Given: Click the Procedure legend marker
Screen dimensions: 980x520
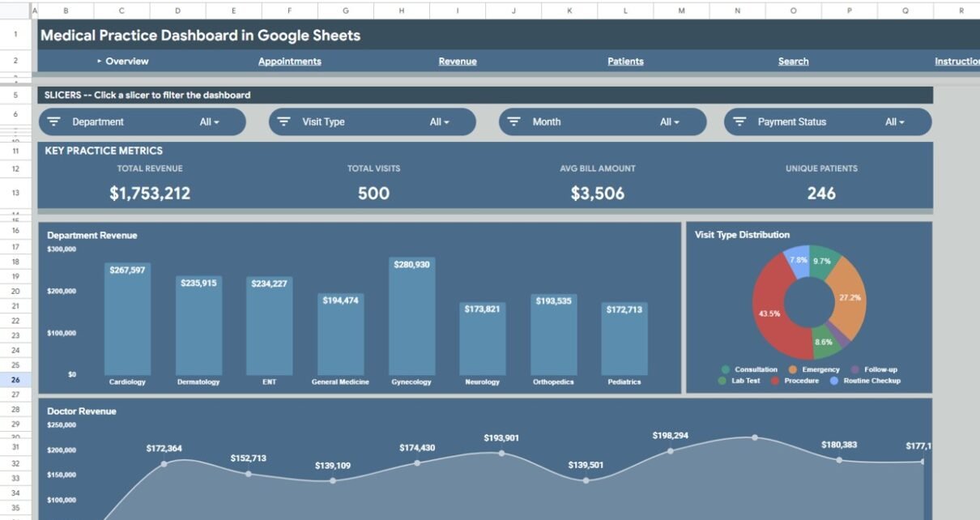Looking at the screenshot, I should pyautogui.click(x=776, y=381).
